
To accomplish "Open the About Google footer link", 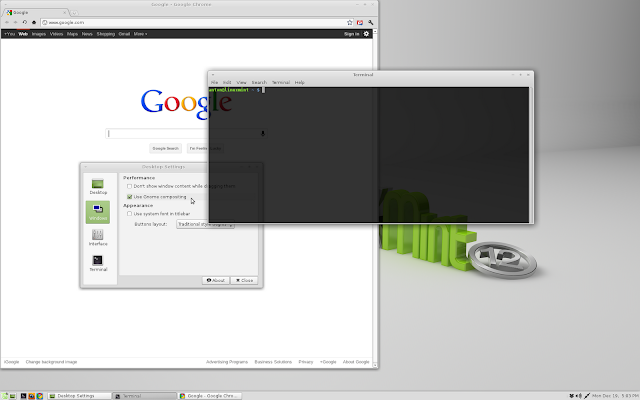I will pyautogui.click(x=356, y=362).
